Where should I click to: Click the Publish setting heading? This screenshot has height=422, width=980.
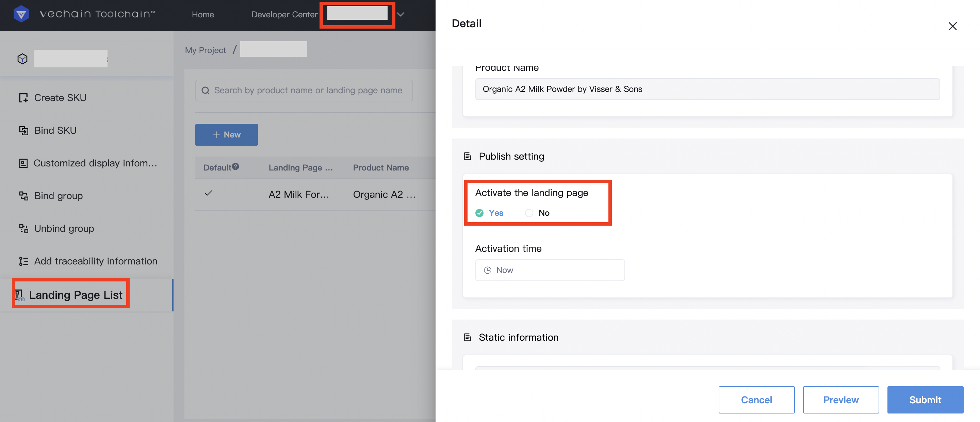[511, 157]
